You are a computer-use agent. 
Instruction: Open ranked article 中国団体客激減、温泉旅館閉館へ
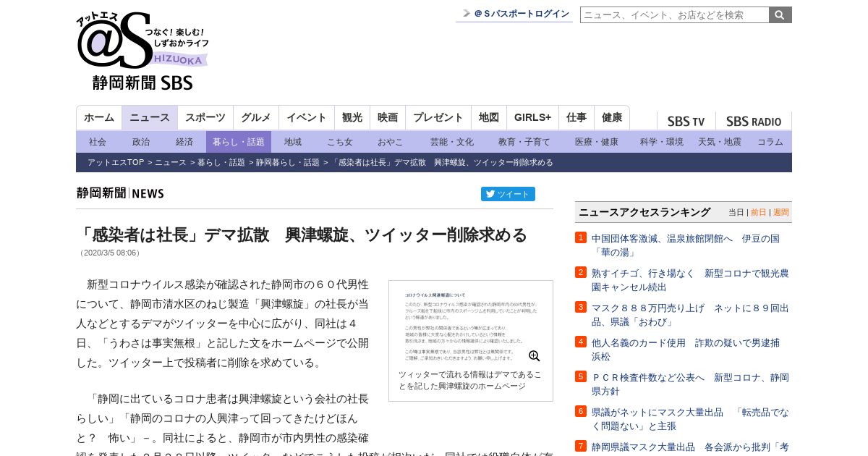pyautogui.click(x=685, y=245)
